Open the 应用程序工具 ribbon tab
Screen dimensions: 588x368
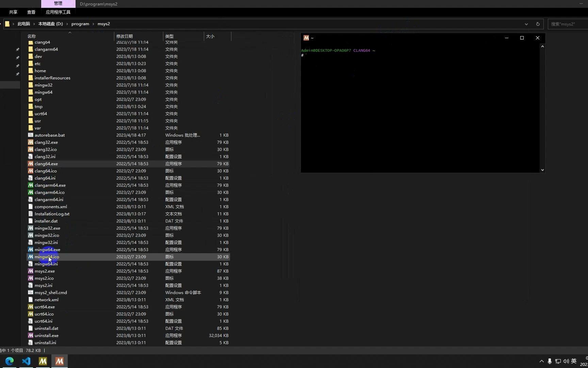[58, 12]
